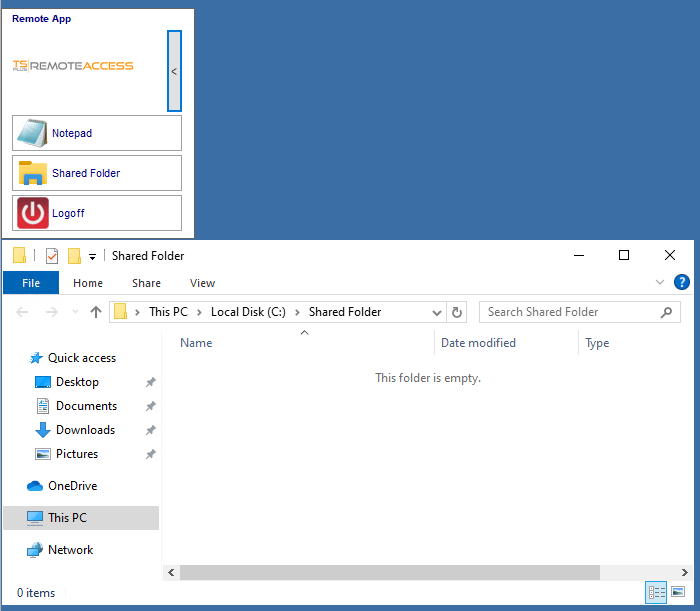Refresh the Shared Folder view
The image size is (700, 611).
tap(458, 312)
